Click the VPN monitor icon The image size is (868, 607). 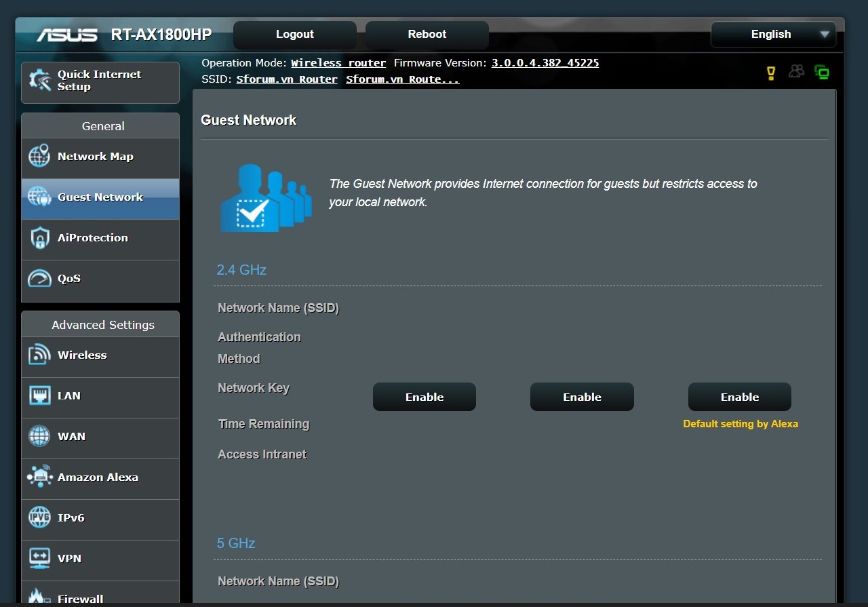click(x=39, y=558)
